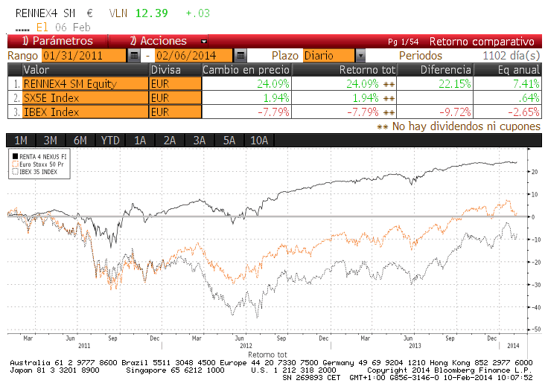Click the .64% Eq anual value
The width and height of the screenshot is (548, 392).
coord(529,97)
